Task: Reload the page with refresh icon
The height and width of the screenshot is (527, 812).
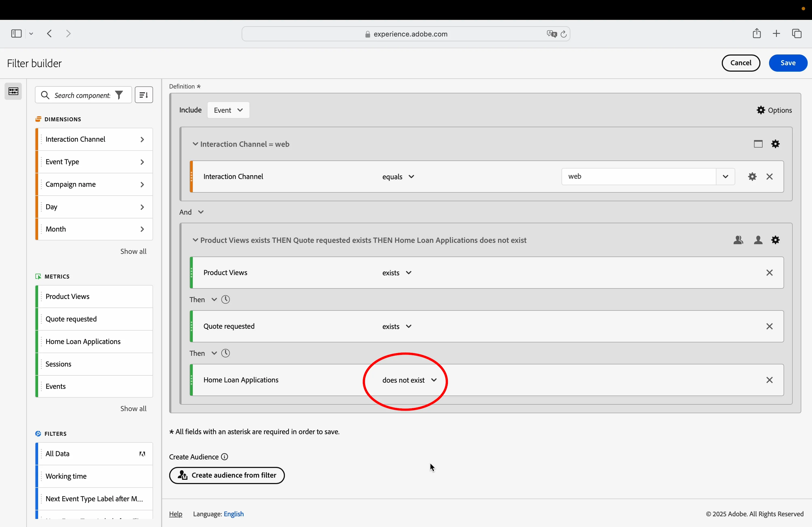Action: [564, 34]
